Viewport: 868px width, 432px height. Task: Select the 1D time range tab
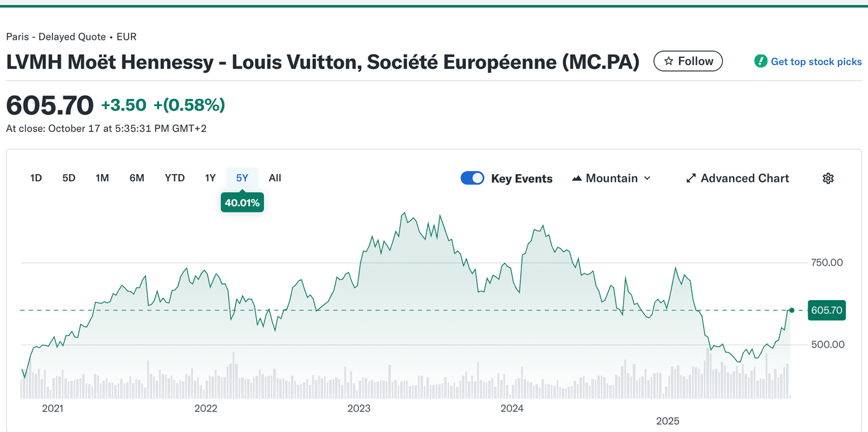click(x=36, y=178)
